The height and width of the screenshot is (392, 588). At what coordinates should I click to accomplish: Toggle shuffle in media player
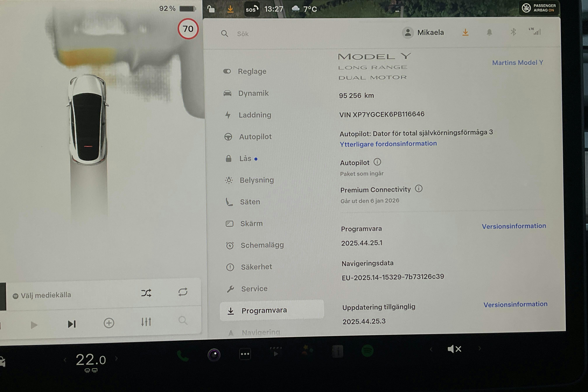pyautogui.click(x=146, y=293)
